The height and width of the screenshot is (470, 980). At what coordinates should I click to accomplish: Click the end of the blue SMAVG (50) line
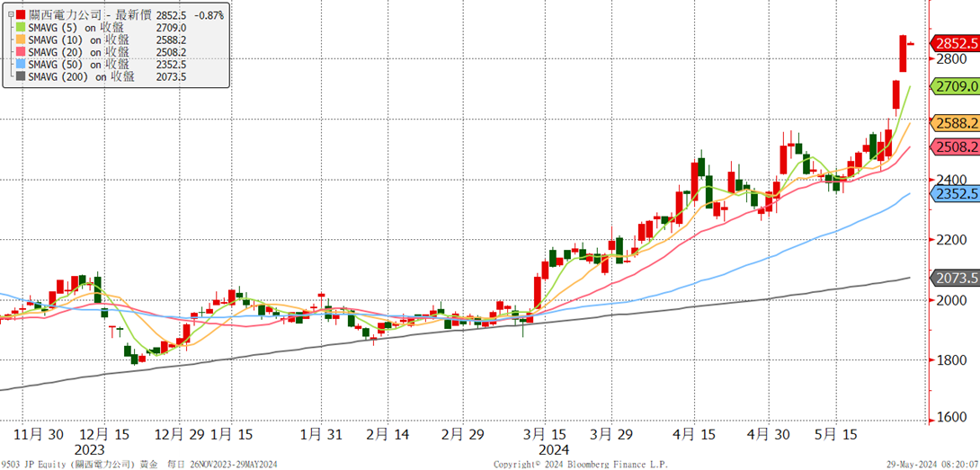[x=909, y=194]
